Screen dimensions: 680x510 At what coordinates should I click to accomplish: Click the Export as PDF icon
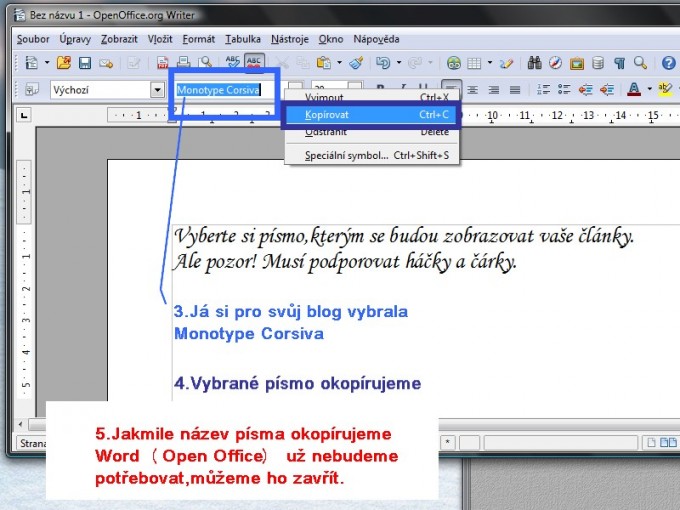tap(163, 63)
